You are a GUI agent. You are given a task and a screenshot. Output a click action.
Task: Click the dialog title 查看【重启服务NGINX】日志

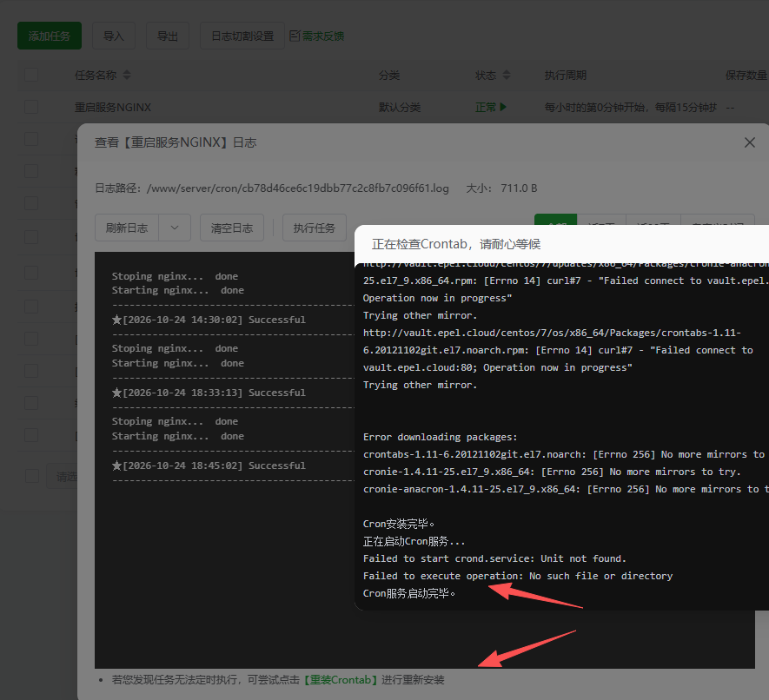(176, 142)
